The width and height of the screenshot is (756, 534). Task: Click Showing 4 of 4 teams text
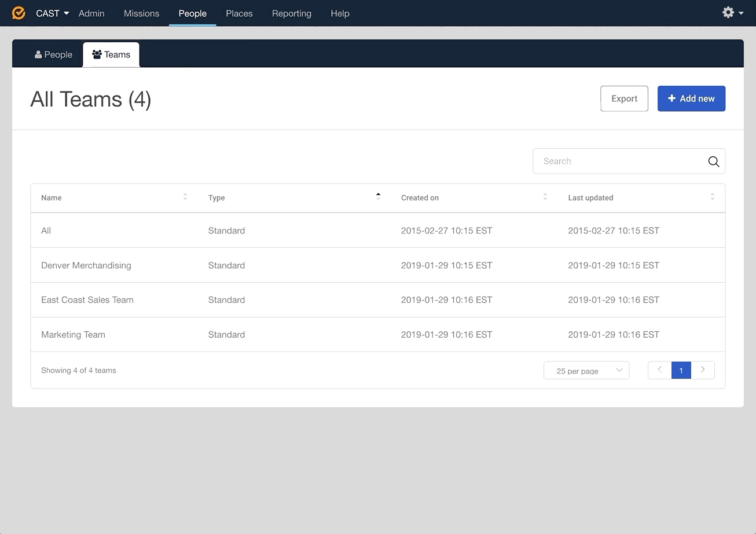(x=79, y=370)
